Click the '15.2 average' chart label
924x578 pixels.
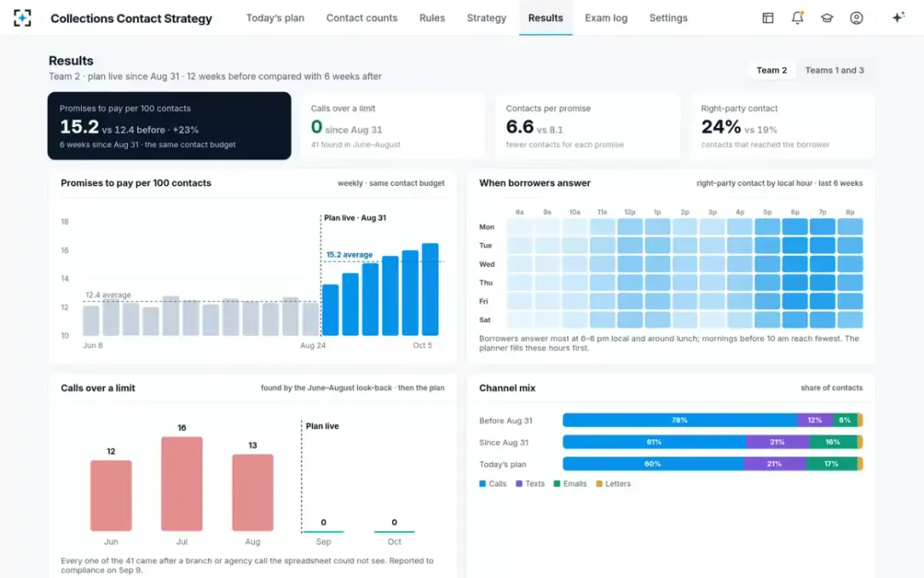pos(350,255)
